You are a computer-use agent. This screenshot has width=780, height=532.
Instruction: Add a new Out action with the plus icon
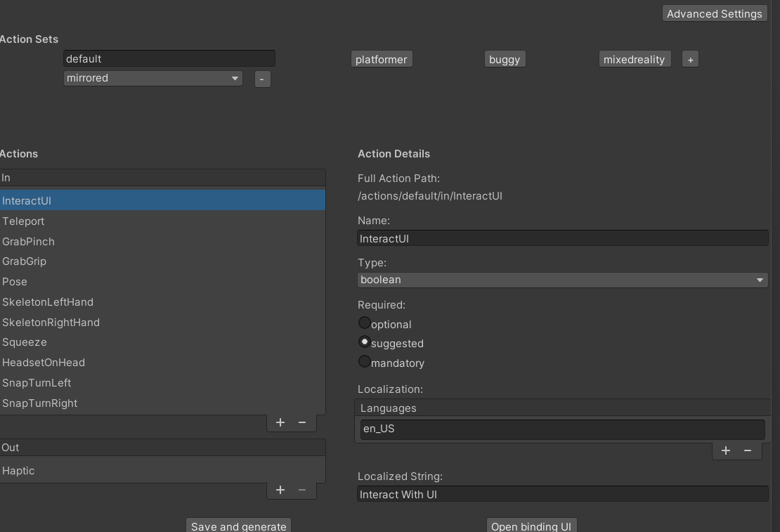click(280, 490)
